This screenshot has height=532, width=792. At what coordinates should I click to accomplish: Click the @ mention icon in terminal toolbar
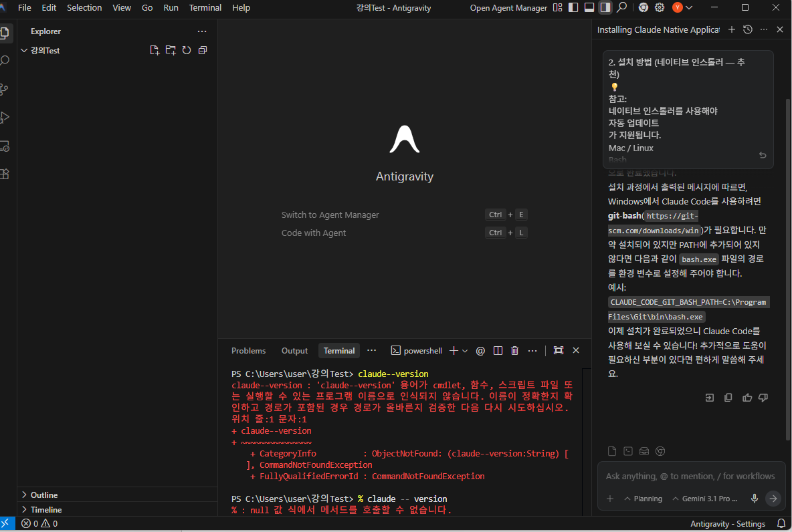[x=480, y=351]
